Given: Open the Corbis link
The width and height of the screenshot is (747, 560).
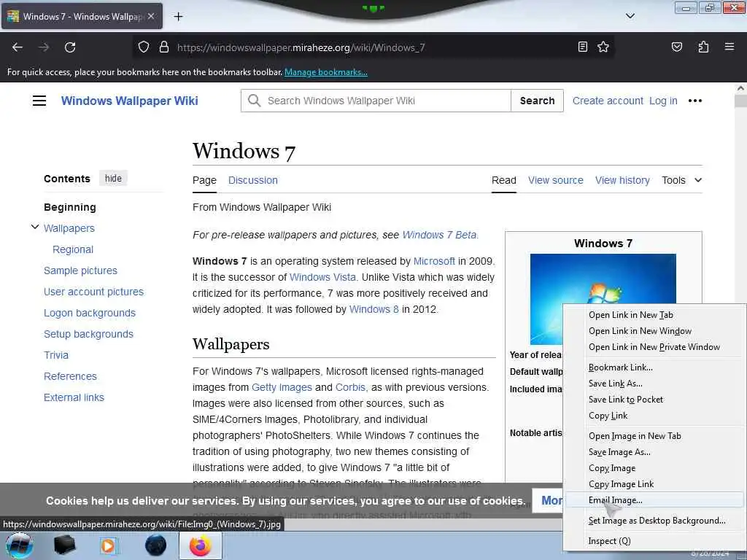Looking at the screenshot, I should (x=351, y=387).
